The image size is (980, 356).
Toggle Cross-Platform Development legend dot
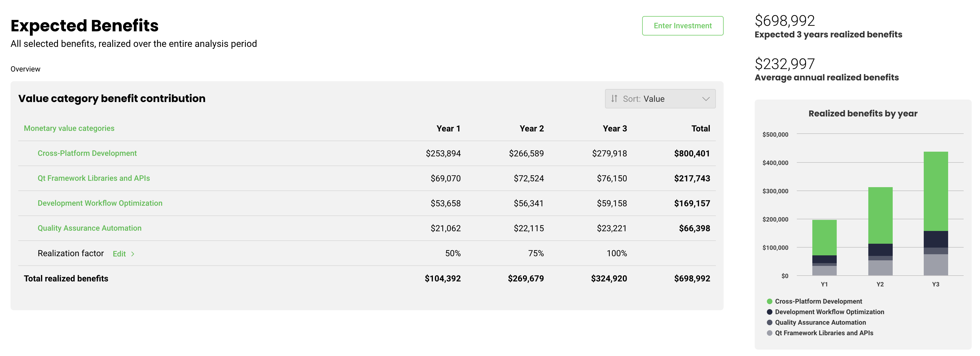[x=770, y=301]
